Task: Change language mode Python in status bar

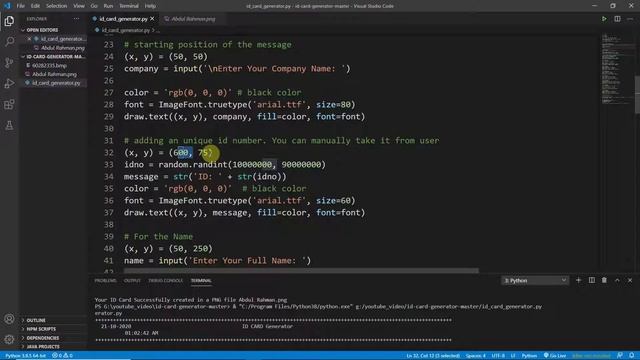Action: tap(529, 356)
